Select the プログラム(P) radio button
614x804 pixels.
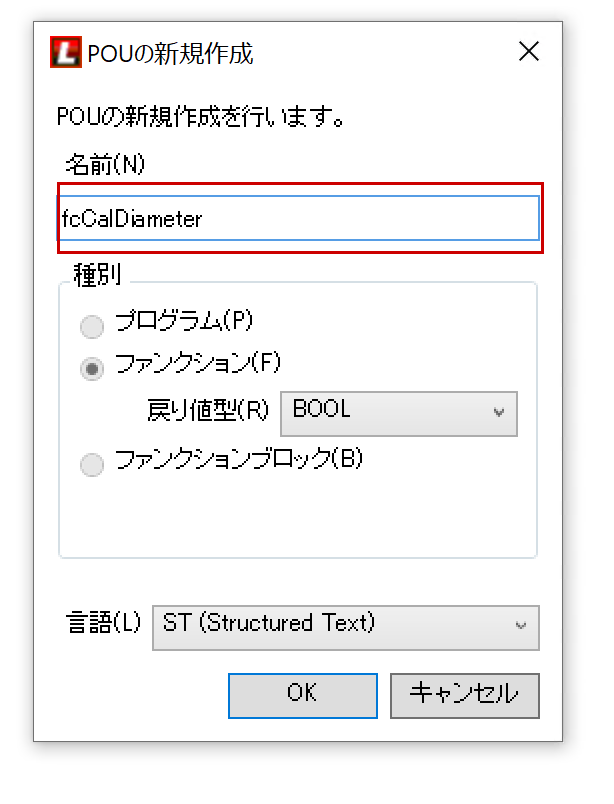coord(92,326)
